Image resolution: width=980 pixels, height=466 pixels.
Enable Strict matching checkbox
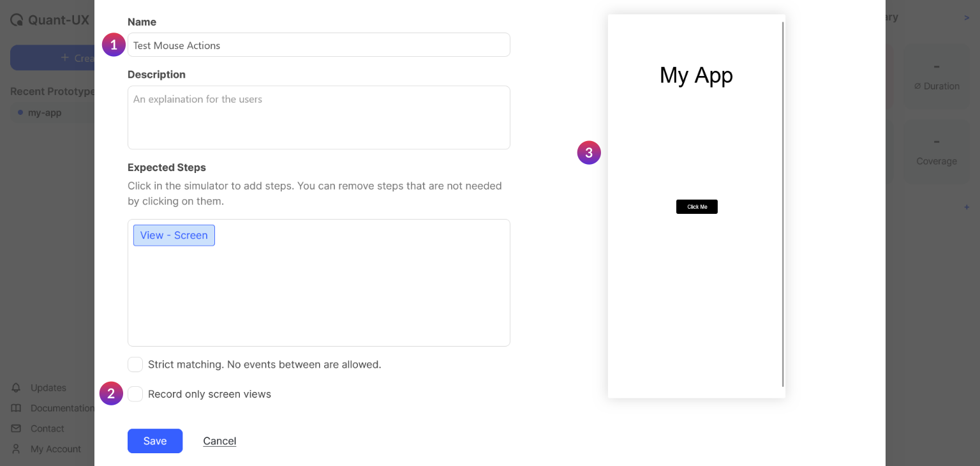coord(135,365)
